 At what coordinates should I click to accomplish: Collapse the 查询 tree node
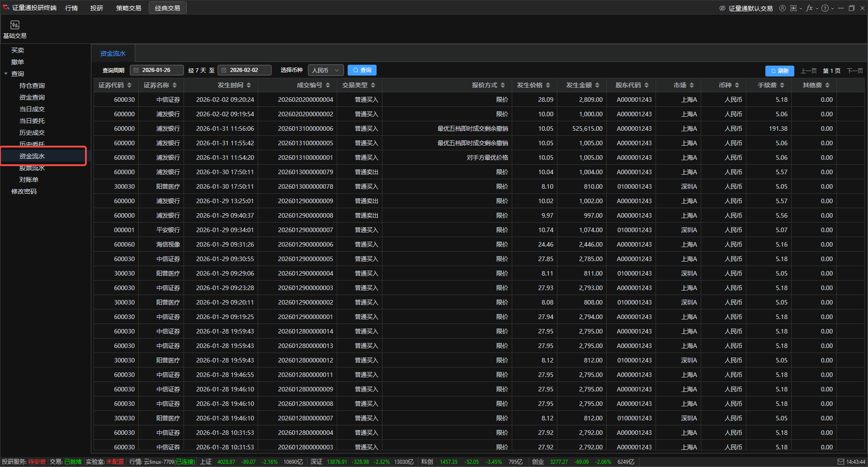(x=6, y=74)
